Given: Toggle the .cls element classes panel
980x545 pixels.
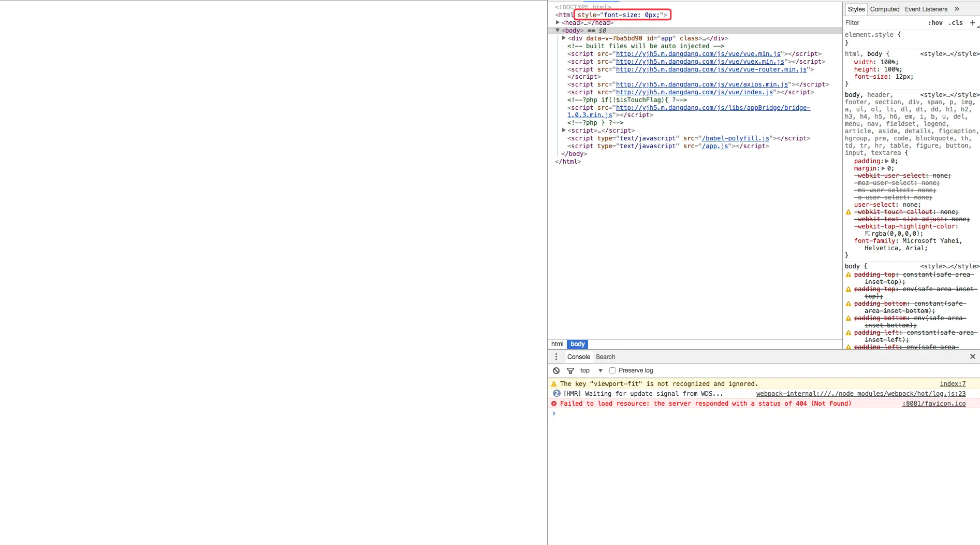Looking at the screenshot, I should click(x=956, y=23).
